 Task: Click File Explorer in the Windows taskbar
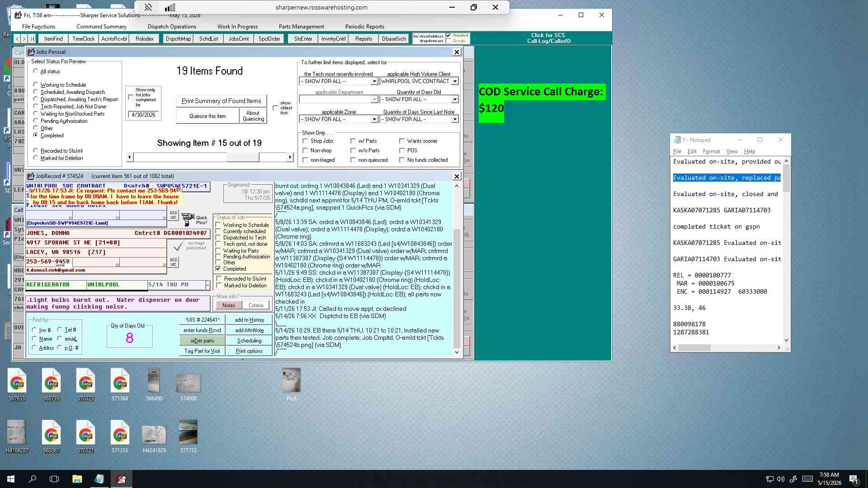[x=77, y=479]
